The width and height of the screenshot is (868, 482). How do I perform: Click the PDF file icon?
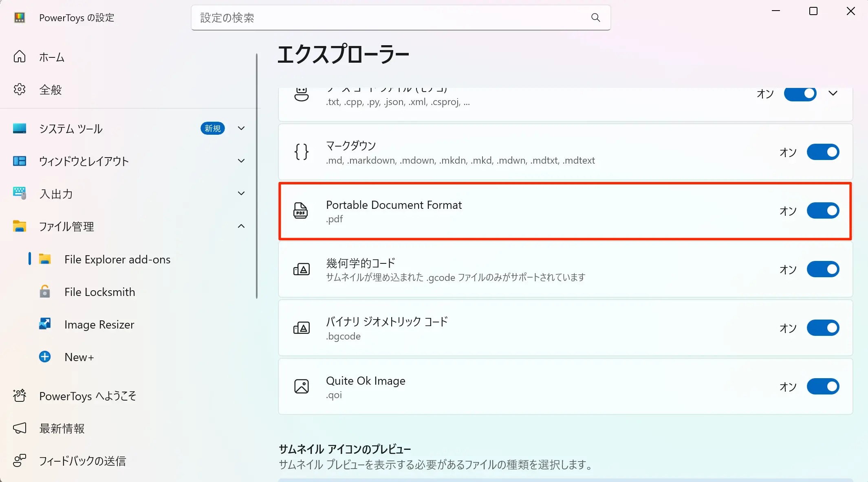click(301, 210)
